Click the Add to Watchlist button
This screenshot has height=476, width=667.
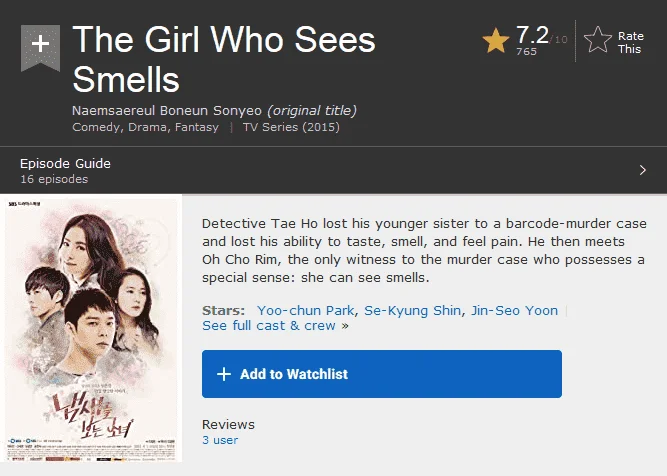pyautogui.click(x=382, y=374)
